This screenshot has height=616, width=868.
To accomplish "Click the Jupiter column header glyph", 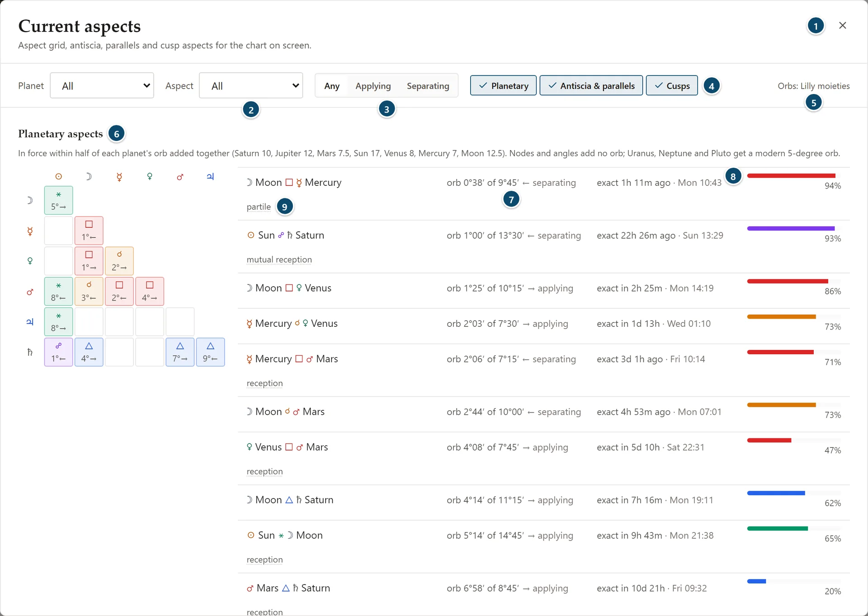I will [210, 176].
